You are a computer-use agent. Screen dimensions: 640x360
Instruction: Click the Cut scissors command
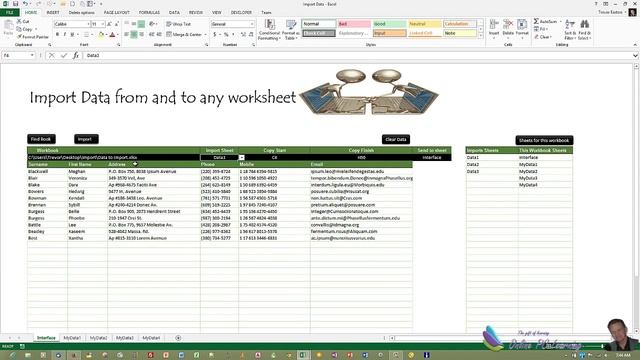[23, 21]
